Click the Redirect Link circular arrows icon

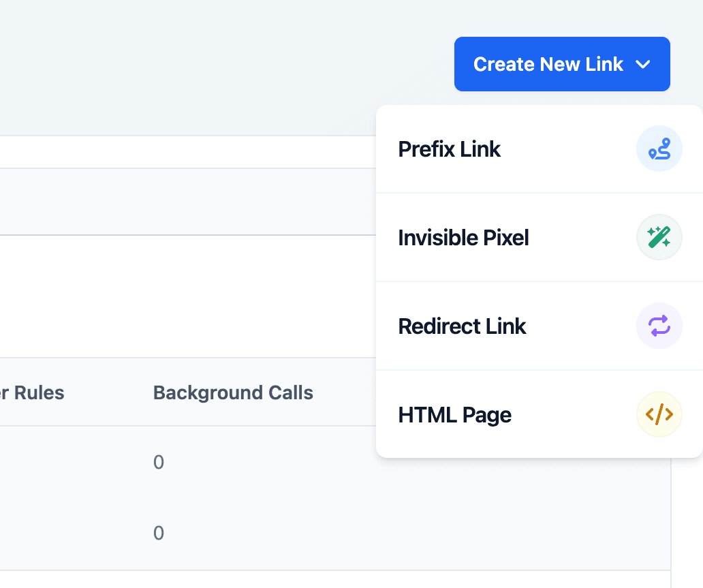[659, 326]
